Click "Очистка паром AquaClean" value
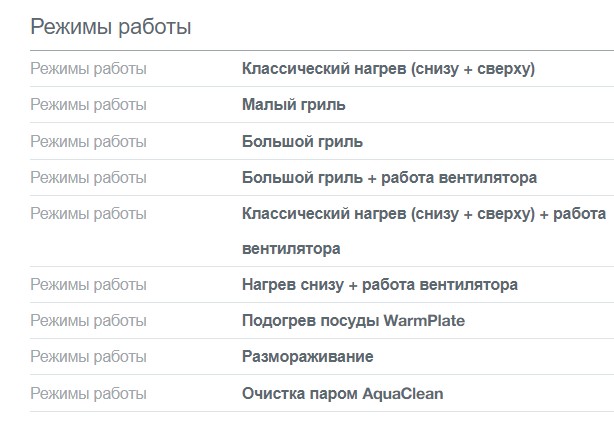 click(x=342, y=393)
